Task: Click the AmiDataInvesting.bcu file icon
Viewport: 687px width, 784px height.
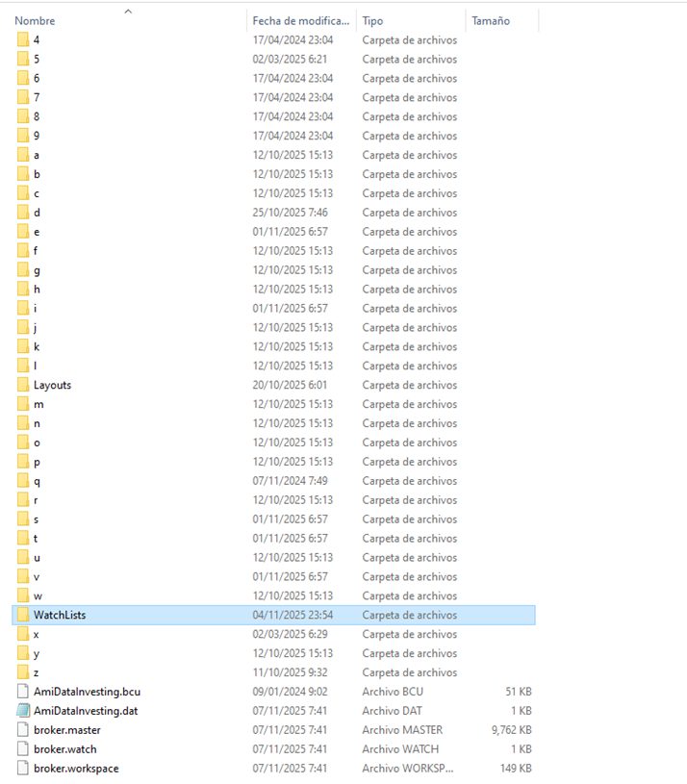Action: tap(23, 692)
